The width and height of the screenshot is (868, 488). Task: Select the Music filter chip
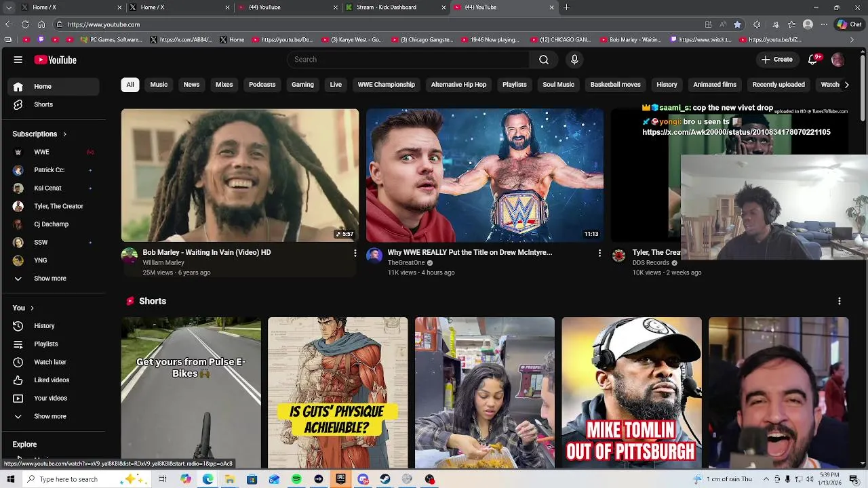pos(159,85)
